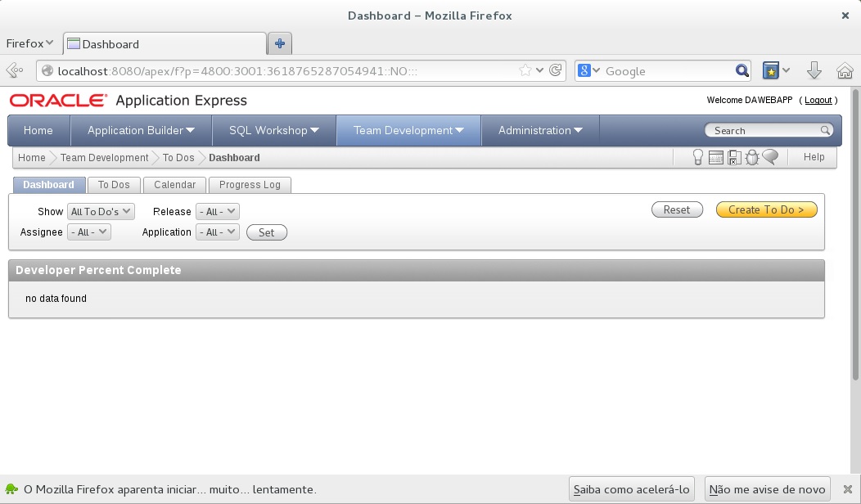Open the Assignee dropdown
861x504 pixels.
tap(89, 232)
